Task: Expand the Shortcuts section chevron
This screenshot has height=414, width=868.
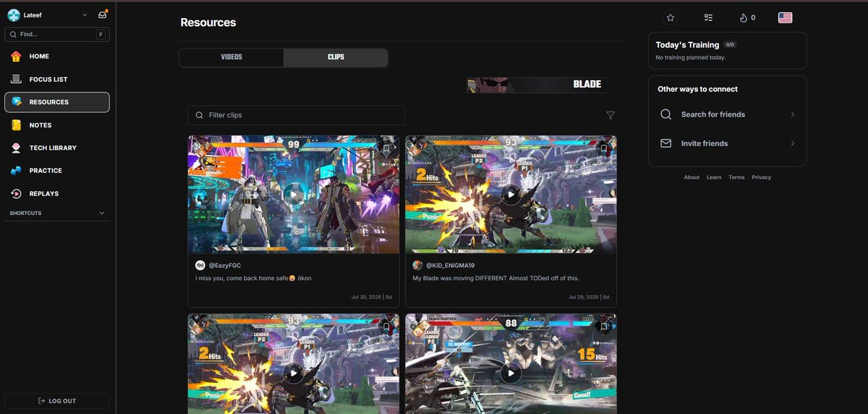Action: 101,214
